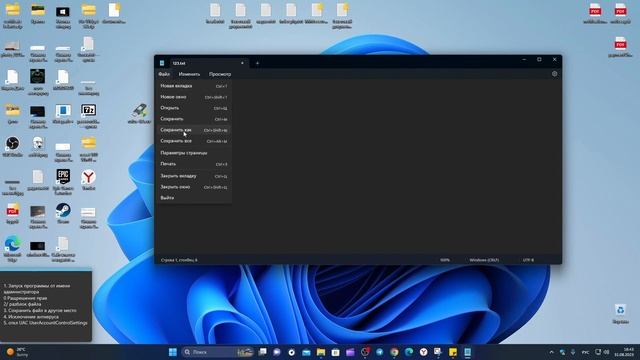Switch the РУС input language indicator
The image size is (640, 360).
tap(585, 352)
